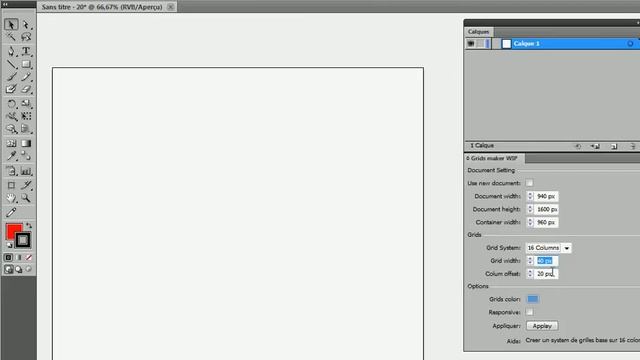Enable the Responsive checkbox
Screen dimensions: 640x360
[x=529, y=312]
